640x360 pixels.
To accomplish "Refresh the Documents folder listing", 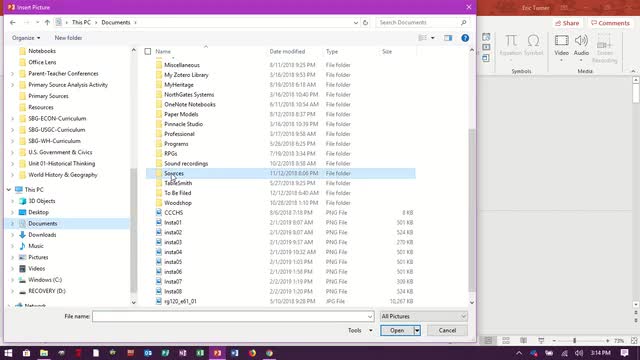I will (x=365, y=22).
